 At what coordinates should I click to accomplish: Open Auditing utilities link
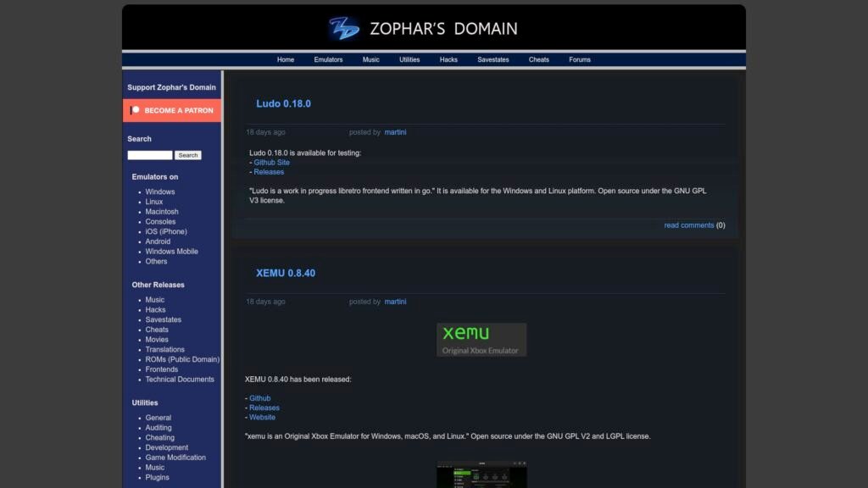159,428
